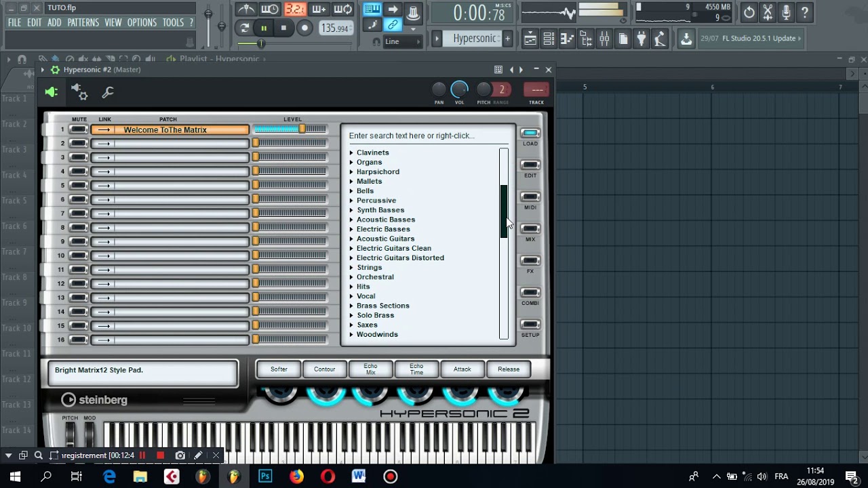Screen dimensions: 868x488
Task: Select the Welcome ToThe Matrix patch slot
Action: click(x=170, y=129)
